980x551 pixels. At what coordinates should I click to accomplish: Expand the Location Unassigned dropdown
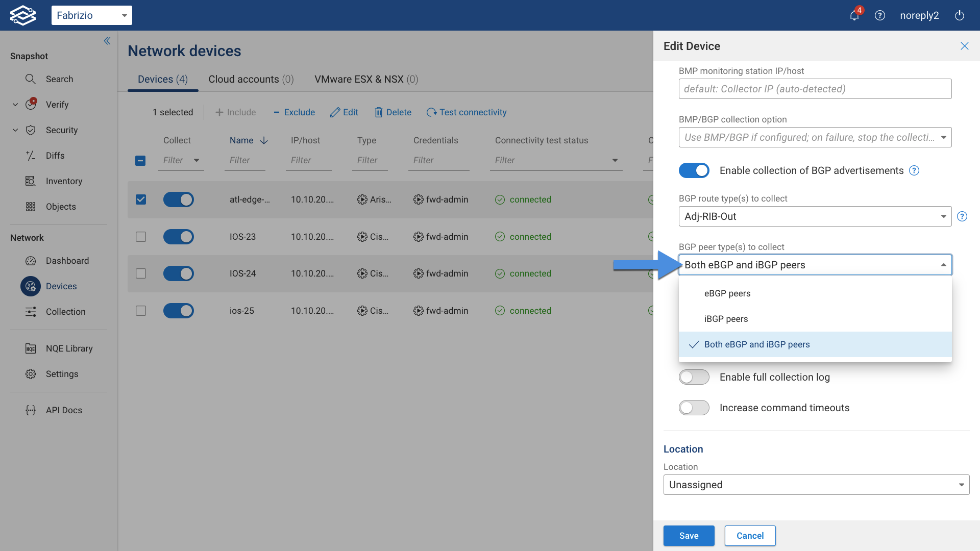click(x=816, y=485)
